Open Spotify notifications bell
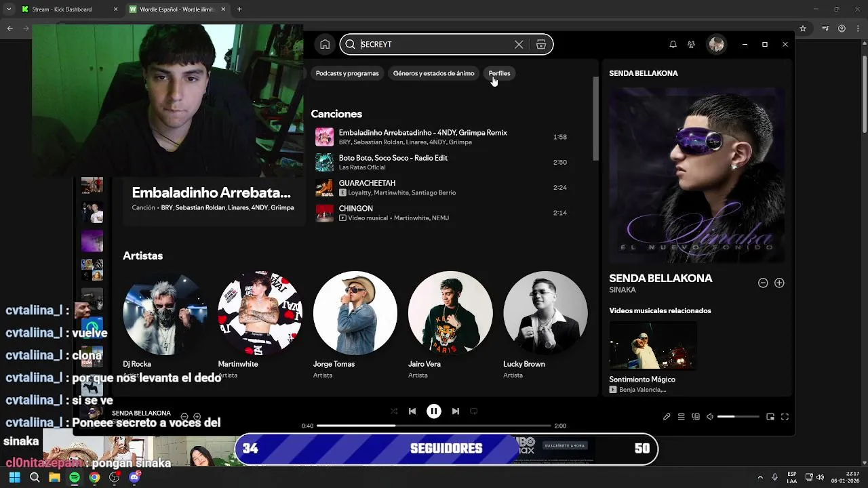This screenshot has height=488, width=868. pyautogui.click(x=673, y=44)
